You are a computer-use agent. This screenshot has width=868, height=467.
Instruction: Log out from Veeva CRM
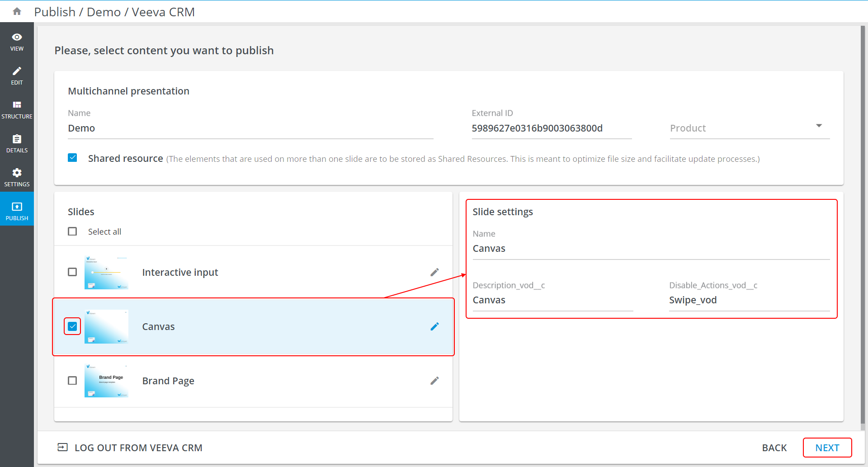(x=130, y=448)
